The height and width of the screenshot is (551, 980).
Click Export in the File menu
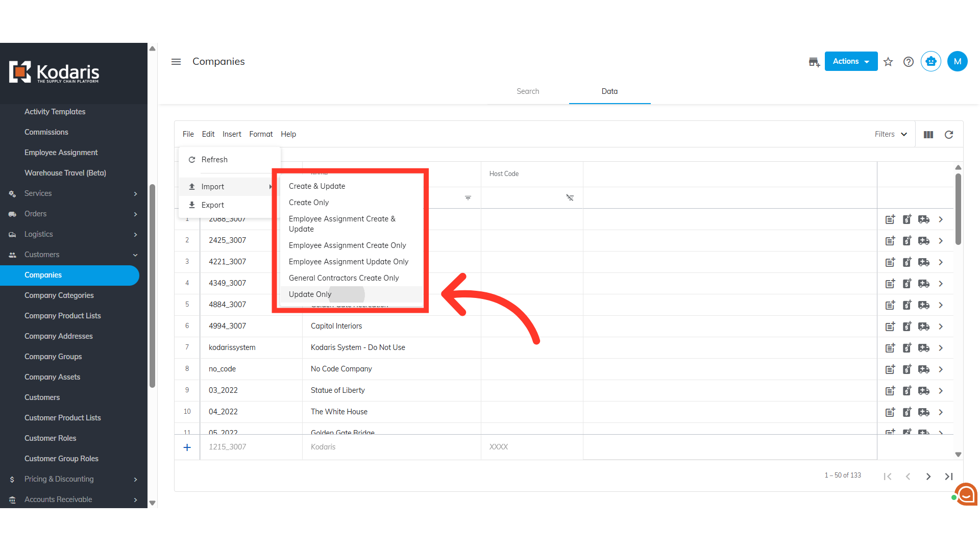tap(213, 205)
